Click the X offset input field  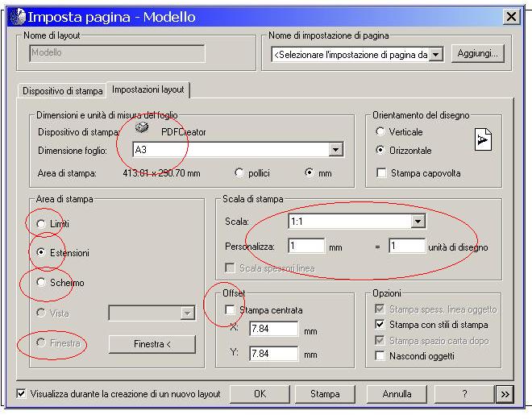tap(273, 329)
